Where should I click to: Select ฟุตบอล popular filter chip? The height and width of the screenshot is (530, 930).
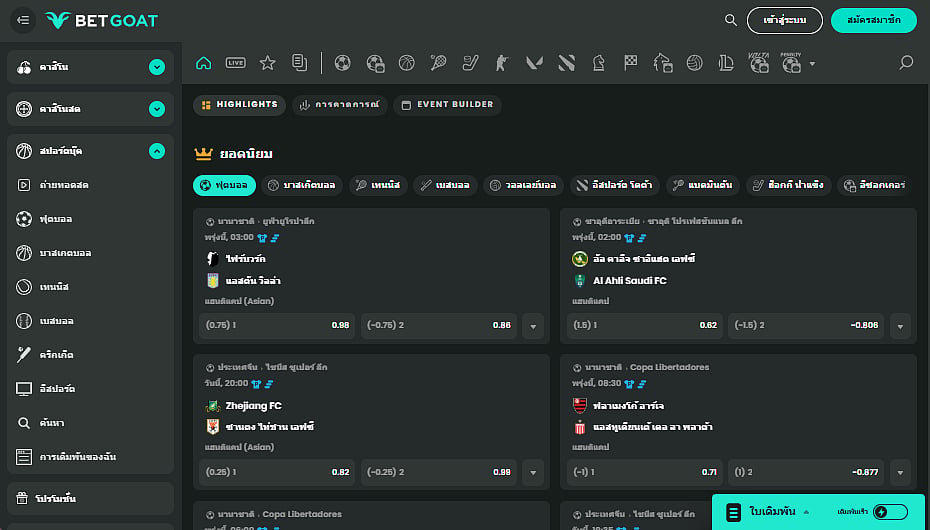coord(224,186)
